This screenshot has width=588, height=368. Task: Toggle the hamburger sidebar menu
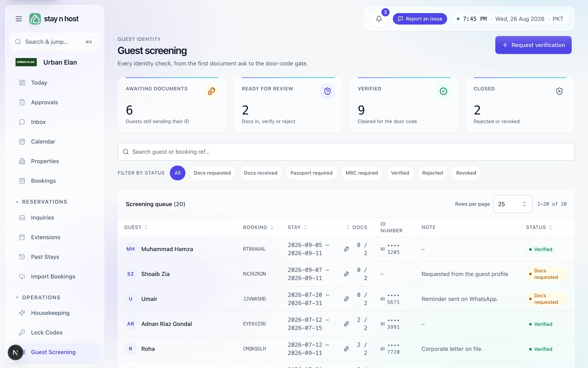tap(19, 19)
